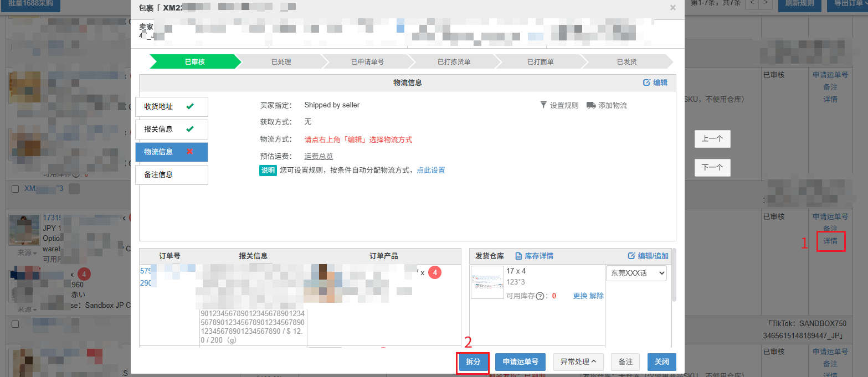The width and height of the screenshot is (868, 377).
Task: Click the 已审核 progress step
Action: [195, 61]
